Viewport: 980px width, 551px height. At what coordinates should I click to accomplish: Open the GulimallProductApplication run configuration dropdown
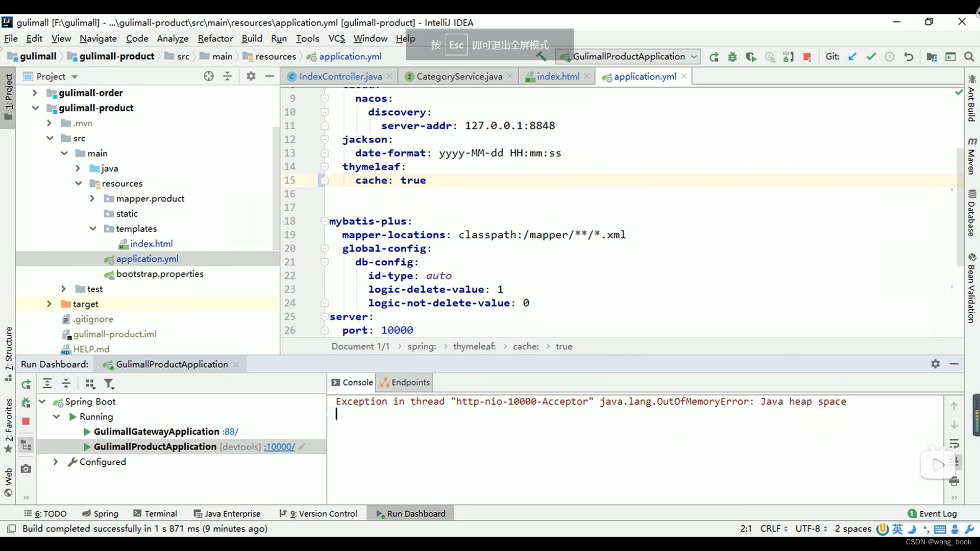pos(628,57)
